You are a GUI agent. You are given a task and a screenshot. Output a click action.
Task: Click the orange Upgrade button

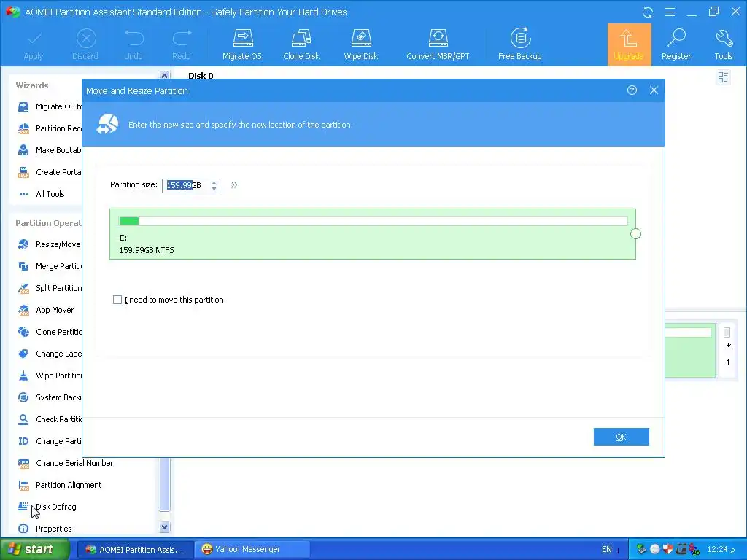[x=629, y=44]
